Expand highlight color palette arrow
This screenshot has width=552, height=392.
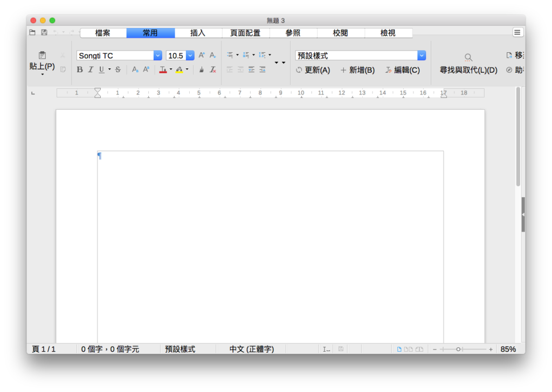(x=187, y=69)
